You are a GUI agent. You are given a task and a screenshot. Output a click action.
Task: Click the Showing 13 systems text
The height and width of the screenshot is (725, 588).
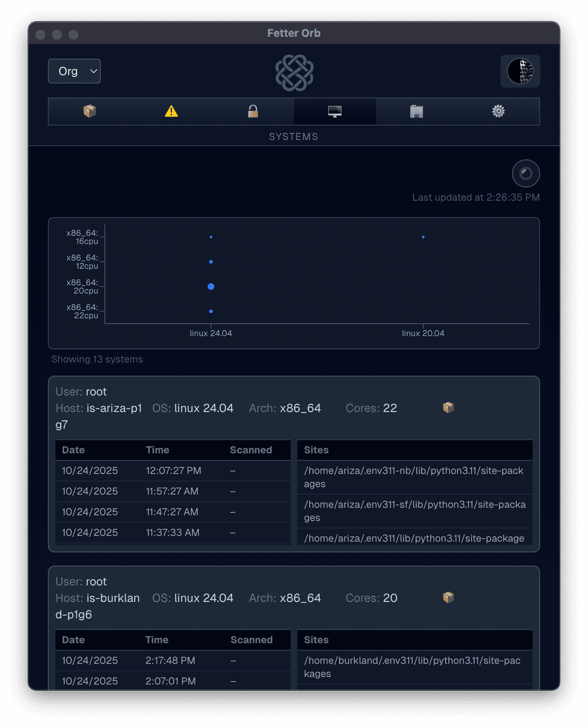pos(97,359)
